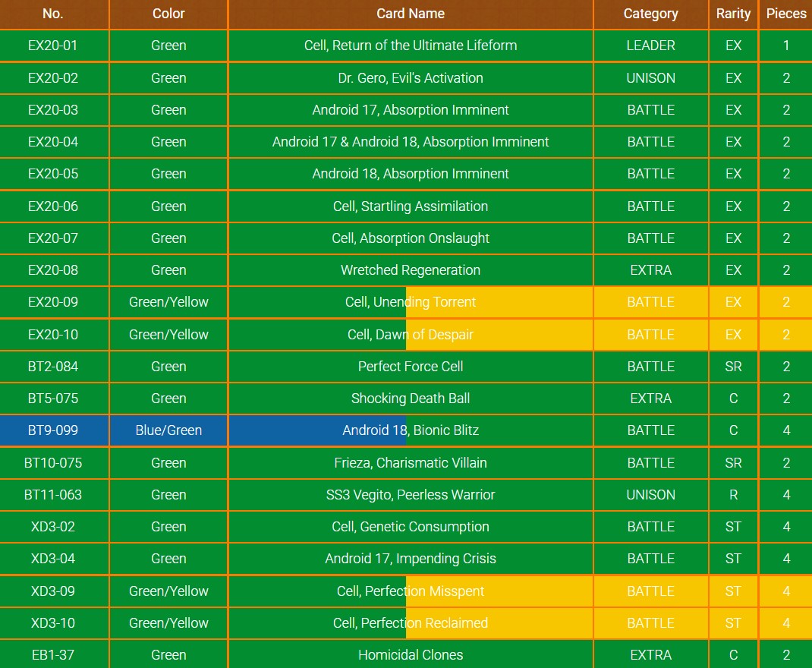Screen dimensions: 812x668
Task: Click SR rarity in the BT2-084 row
Action: (x=733, y=367)
